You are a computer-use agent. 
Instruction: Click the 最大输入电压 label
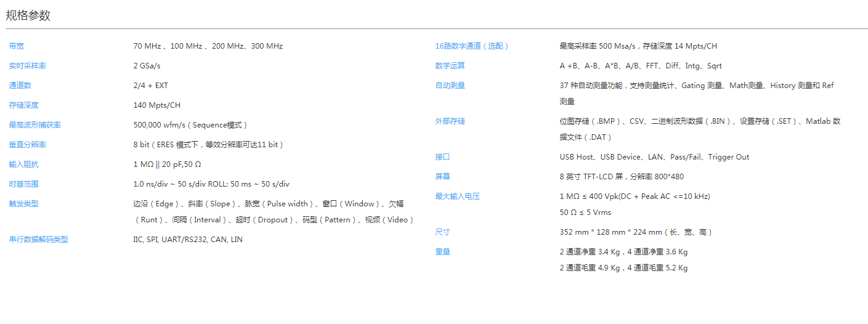point(458,196)
